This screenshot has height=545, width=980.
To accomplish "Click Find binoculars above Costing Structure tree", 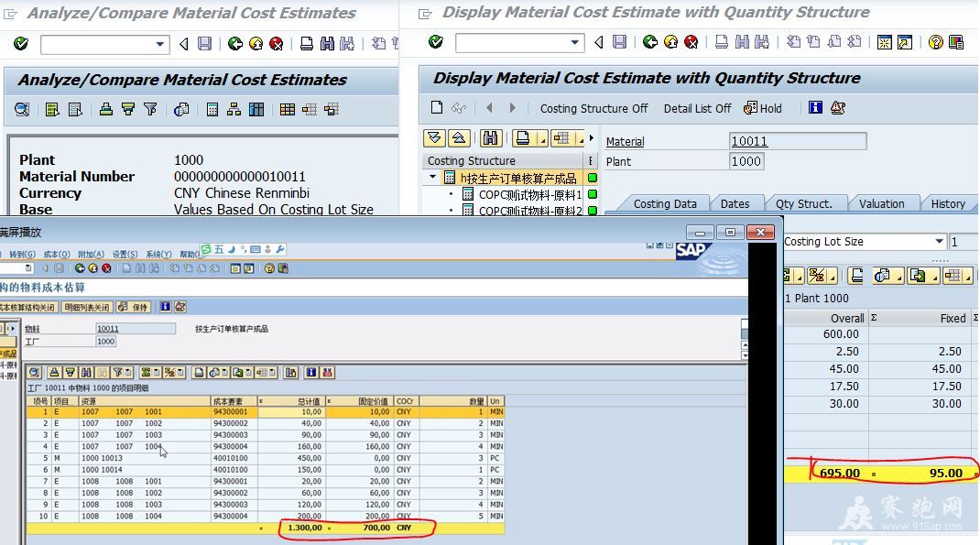I will (491, 138).
